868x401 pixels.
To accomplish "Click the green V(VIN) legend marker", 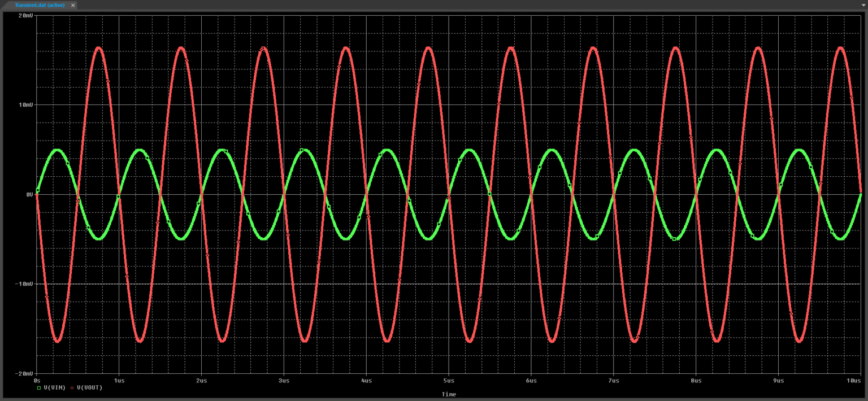I will [38, 387].
